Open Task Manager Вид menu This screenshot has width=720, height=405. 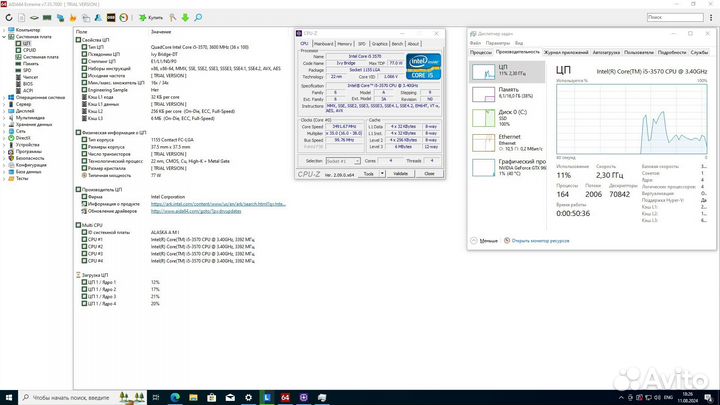[519, 43]
